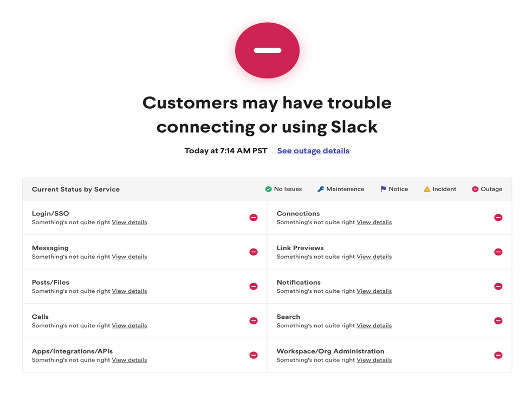Click the Today at 7:14 AM PST timestamp
The height and width of the screenshot is (393, 532).
point(226,150)
